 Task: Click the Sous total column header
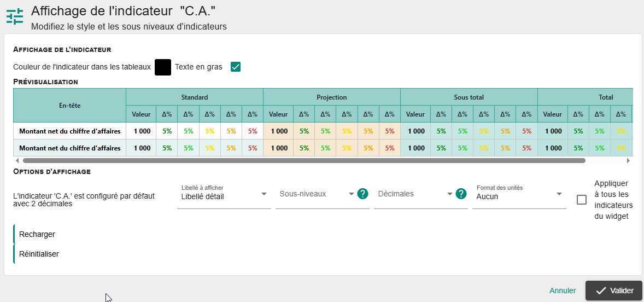(469, 97)
